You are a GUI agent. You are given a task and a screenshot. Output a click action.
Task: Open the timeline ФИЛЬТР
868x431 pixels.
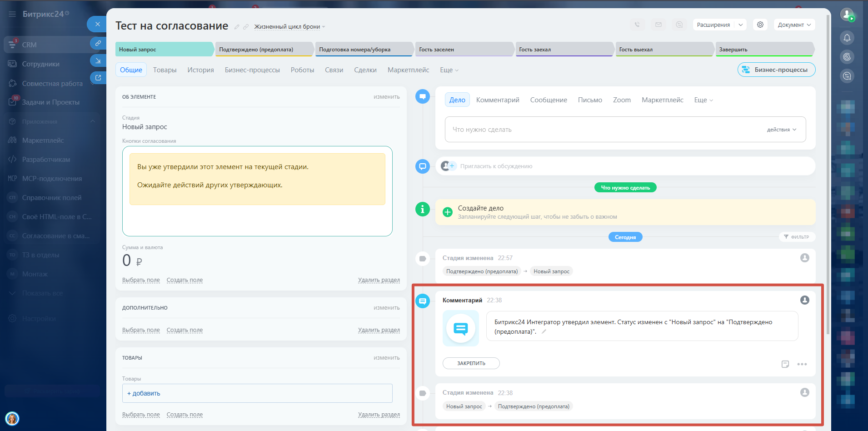pos(796,237)
